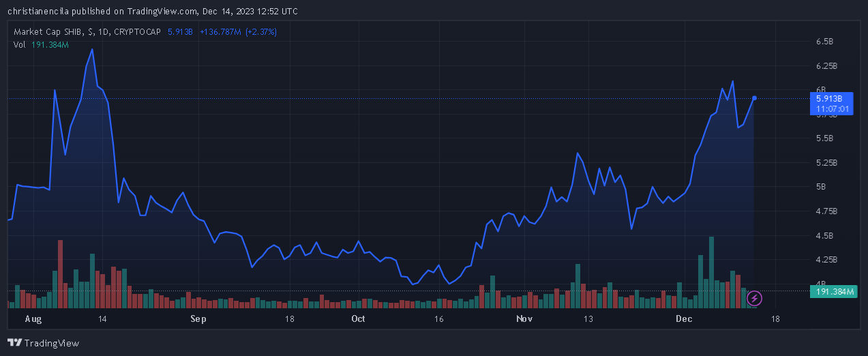
Task: Click the Oct date label
Action: coord(358,318)
